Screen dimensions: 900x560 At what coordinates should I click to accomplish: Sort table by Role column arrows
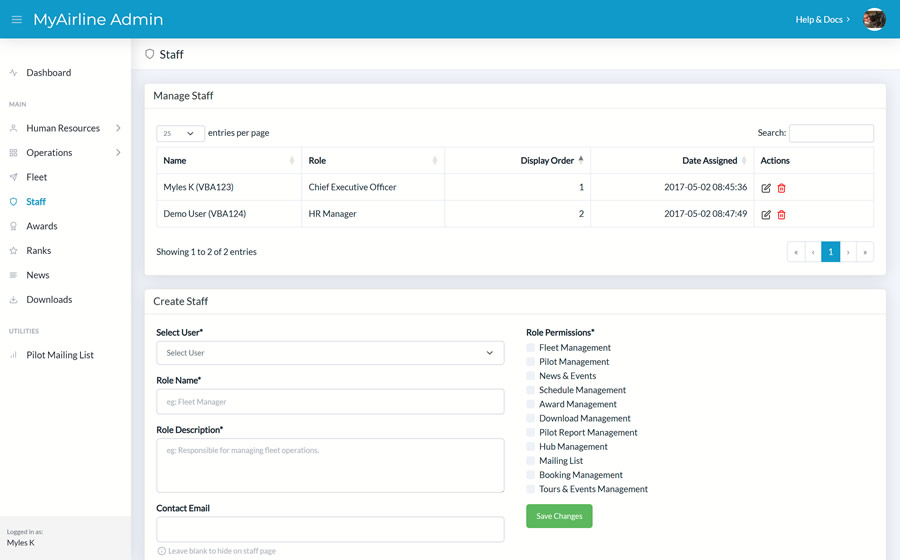435,161
